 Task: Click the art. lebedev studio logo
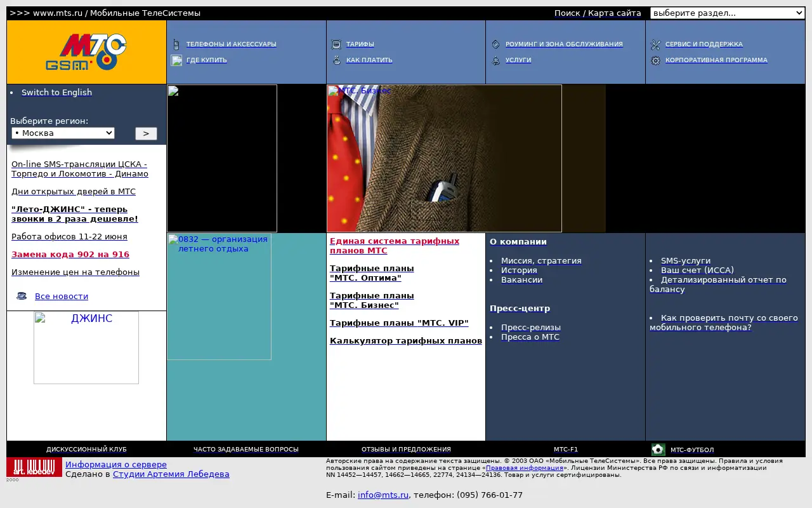tap(34, 467)
